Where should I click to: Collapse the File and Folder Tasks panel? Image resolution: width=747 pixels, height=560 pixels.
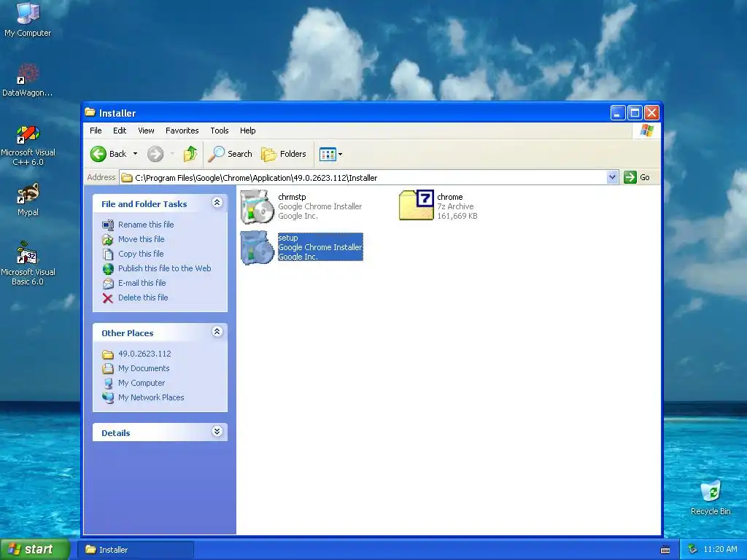[x=217, y=203]
